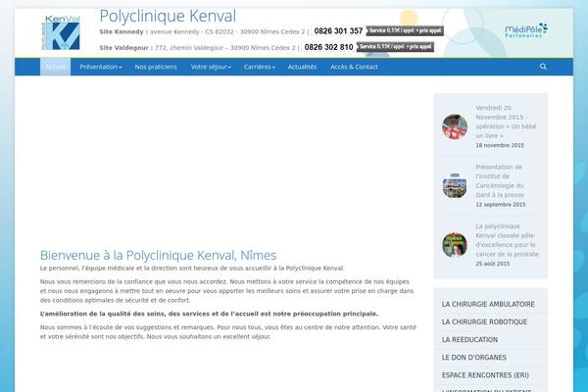Open the Un bébé un livre news thumbnail
The image size is (588, 392).
455,126
